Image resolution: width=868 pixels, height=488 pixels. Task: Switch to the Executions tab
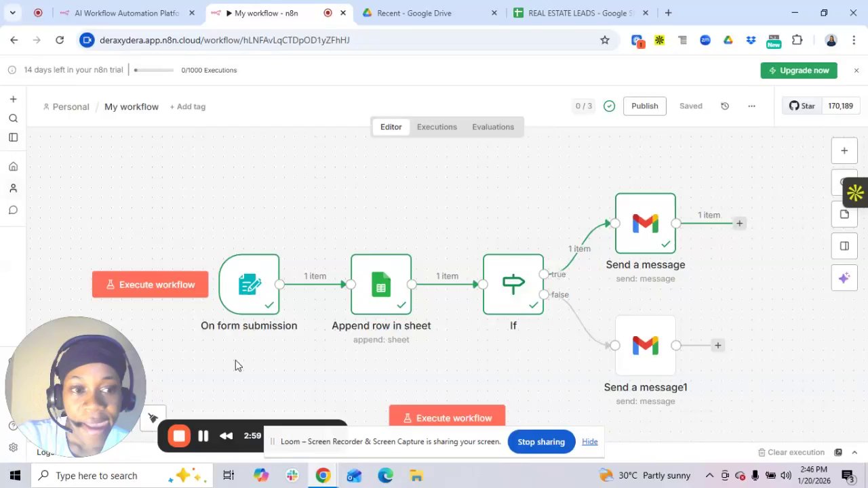[x=437, y=127]
